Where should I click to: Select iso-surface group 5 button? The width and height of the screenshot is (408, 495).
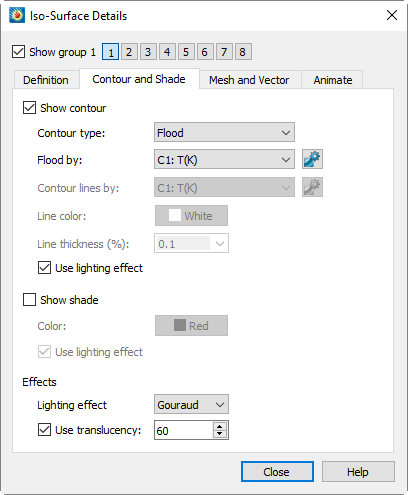point(186,52)
